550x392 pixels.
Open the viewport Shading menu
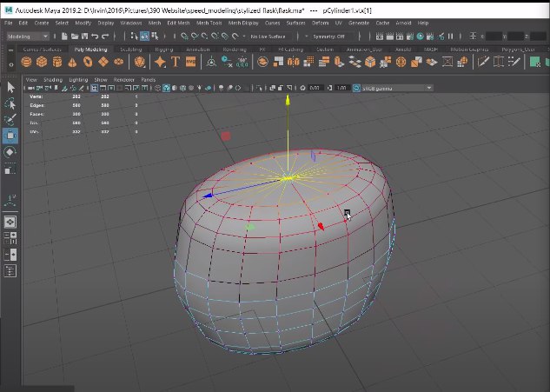[53, 79]
